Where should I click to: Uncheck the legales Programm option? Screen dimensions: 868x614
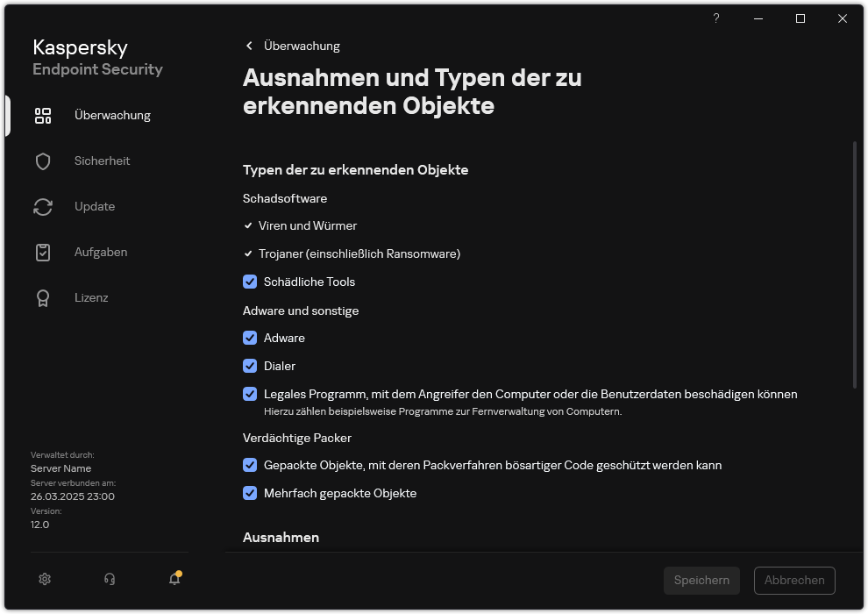coord(250,394)
